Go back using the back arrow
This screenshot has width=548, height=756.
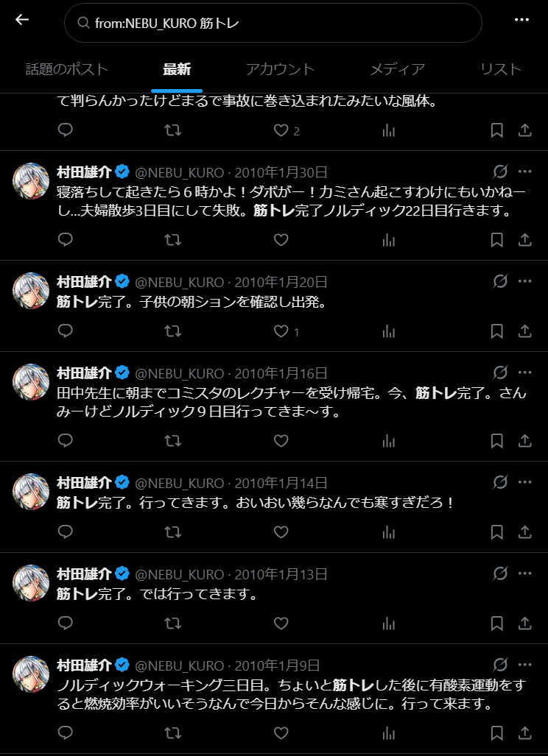(x=22, y=20)
